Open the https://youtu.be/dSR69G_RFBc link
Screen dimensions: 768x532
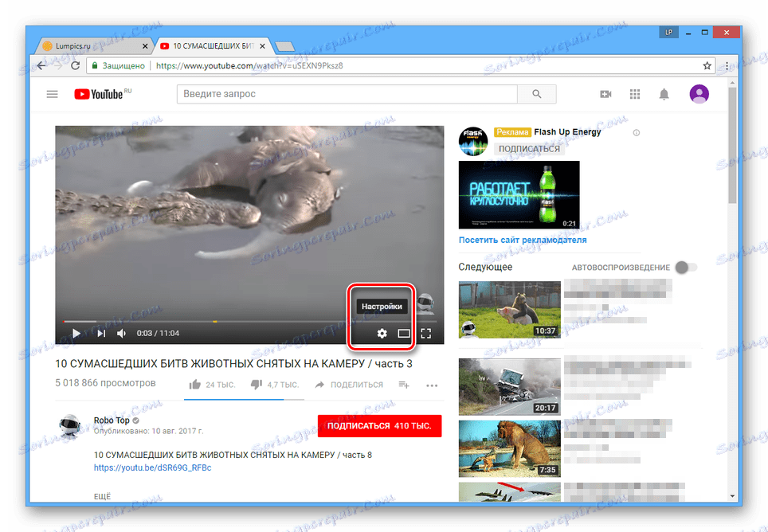pos(150,468)
